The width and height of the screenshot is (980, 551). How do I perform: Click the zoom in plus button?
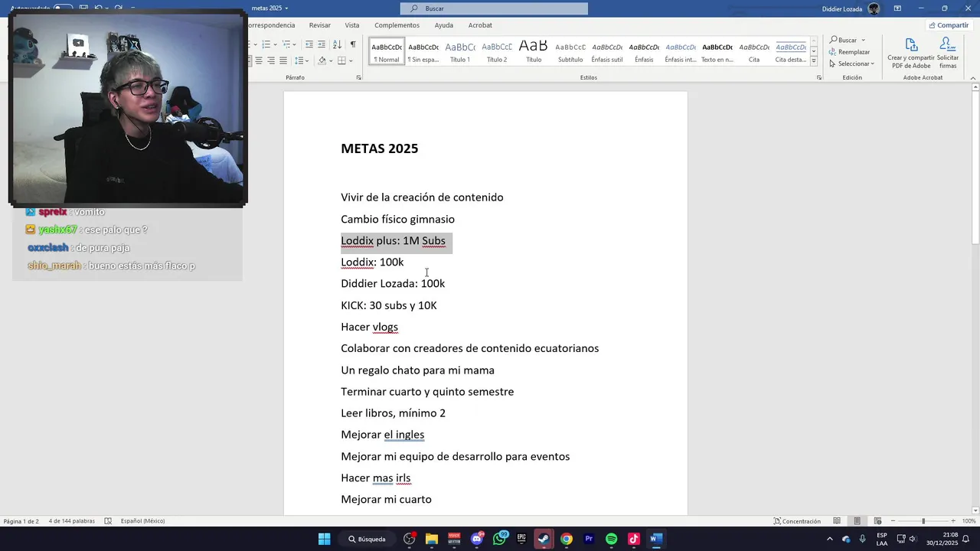[x=954, y=521]
